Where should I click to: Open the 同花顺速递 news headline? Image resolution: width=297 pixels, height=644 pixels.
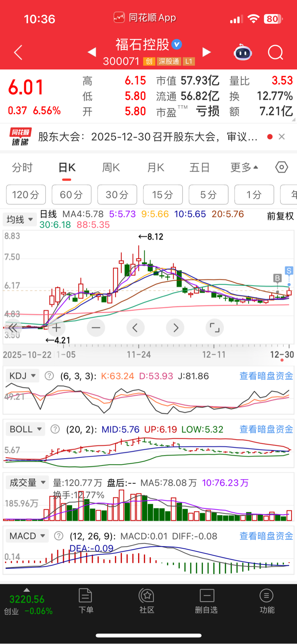[148, 137]
